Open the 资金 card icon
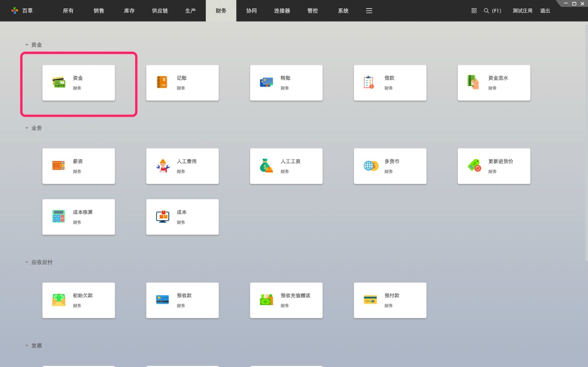588x367 pixels. click(x=59, y=82)
